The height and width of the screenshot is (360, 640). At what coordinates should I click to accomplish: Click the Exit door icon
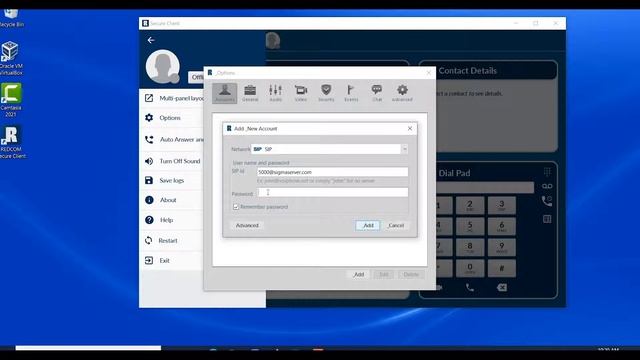point(149,260)
